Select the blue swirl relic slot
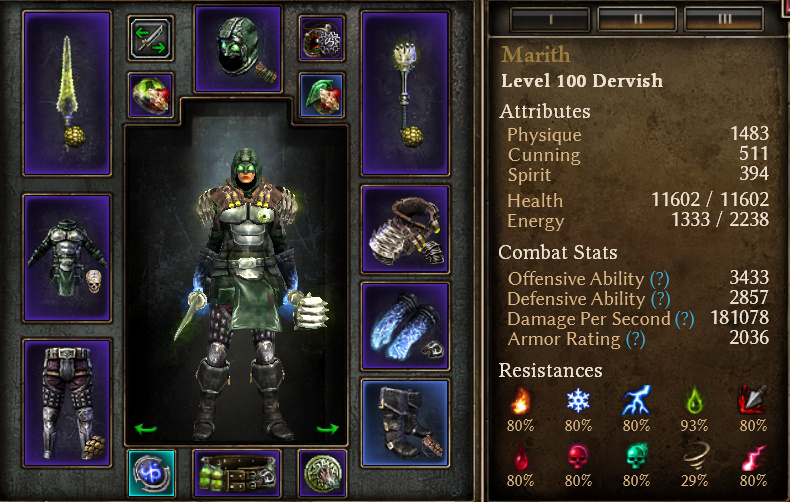This screenshot has width=790, height=502. [x=151, y=473]
